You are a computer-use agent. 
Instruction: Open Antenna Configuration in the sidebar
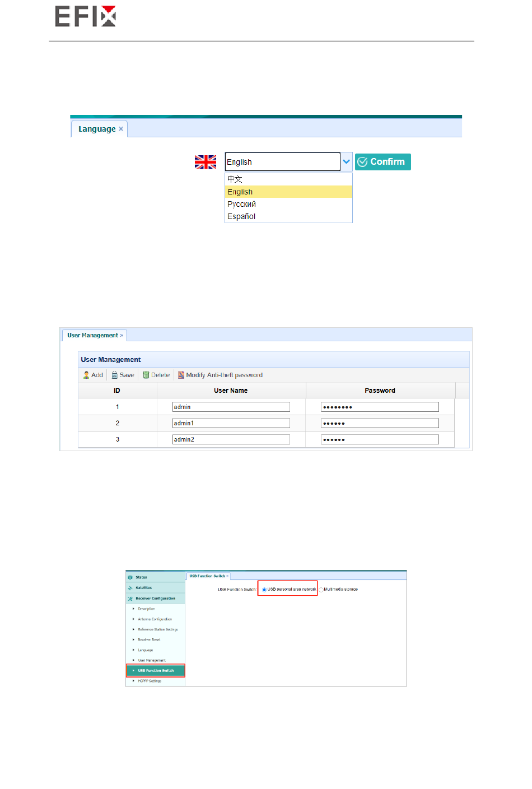(155, 619)
